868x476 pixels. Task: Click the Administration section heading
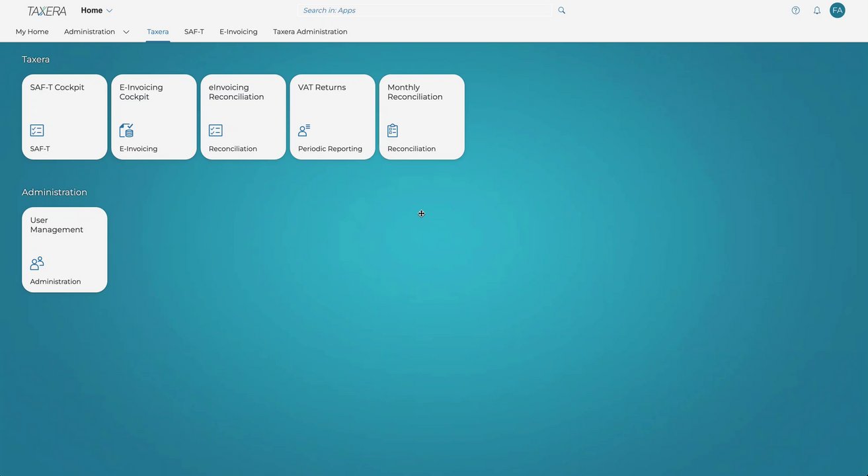55,192
